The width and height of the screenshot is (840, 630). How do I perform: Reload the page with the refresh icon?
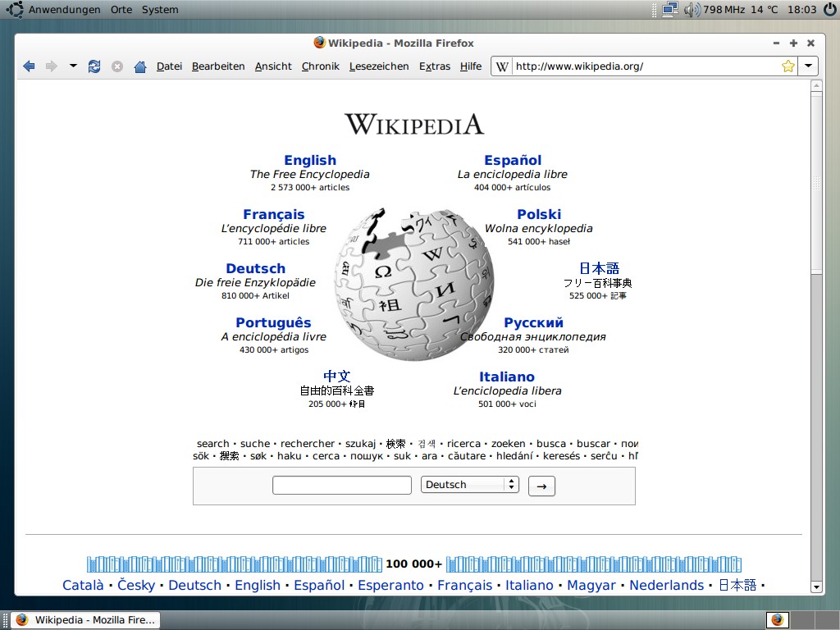pos(94,66)
